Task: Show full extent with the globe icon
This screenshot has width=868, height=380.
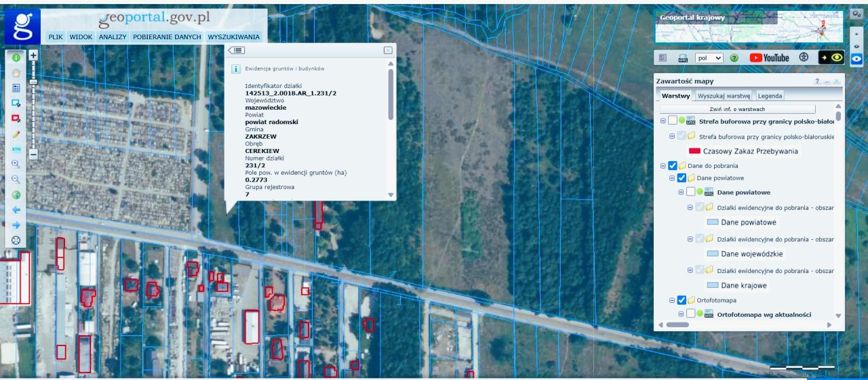Action: point(16,194)
